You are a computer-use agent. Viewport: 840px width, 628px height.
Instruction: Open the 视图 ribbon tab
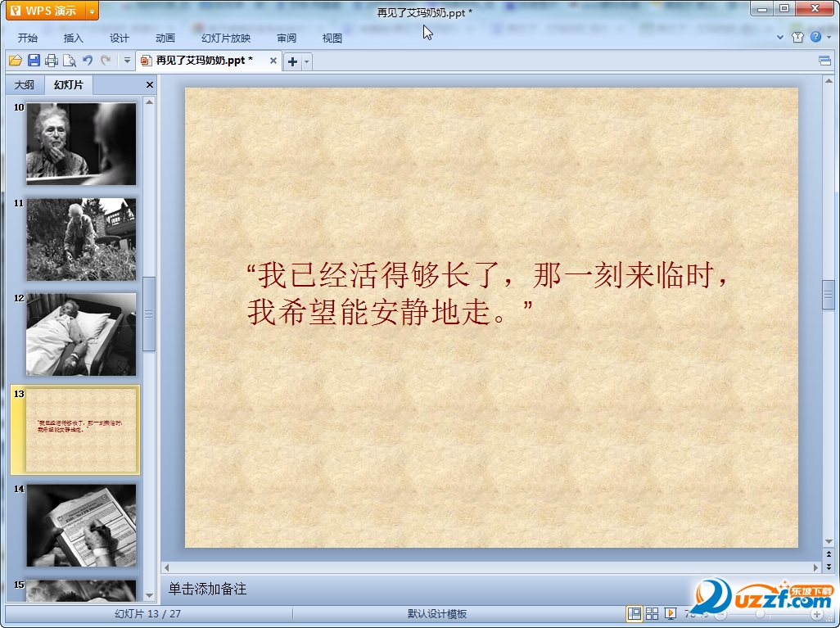coord(332,38)
